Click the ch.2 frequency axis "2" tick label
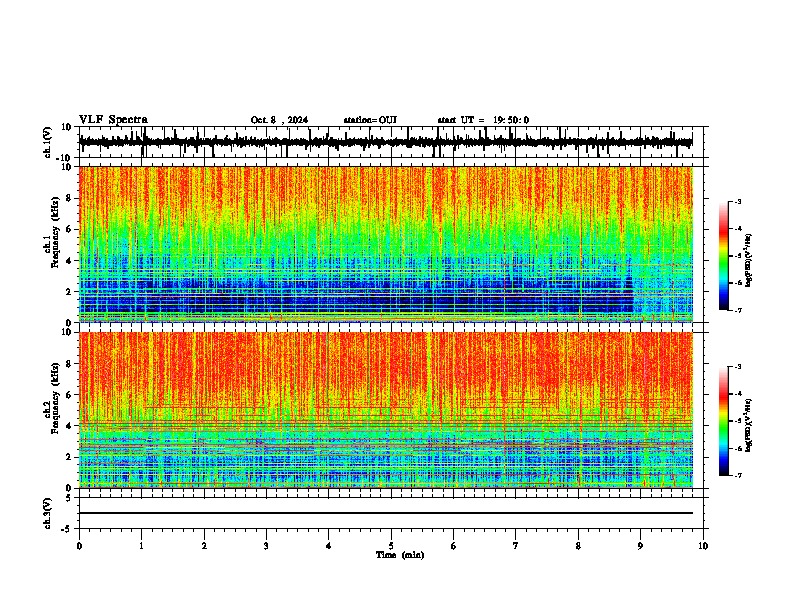The image size is (792, 612). (70, 457)
